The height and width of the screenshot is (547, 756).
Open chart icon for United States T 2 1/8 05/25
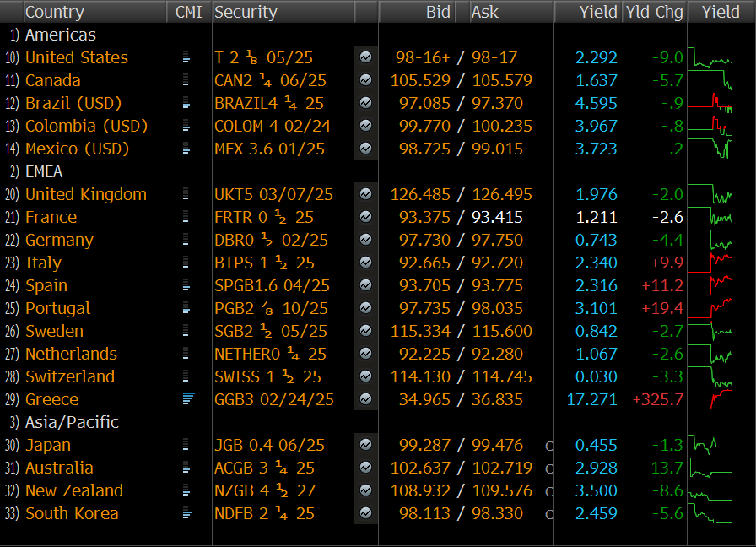coord(366,57)
